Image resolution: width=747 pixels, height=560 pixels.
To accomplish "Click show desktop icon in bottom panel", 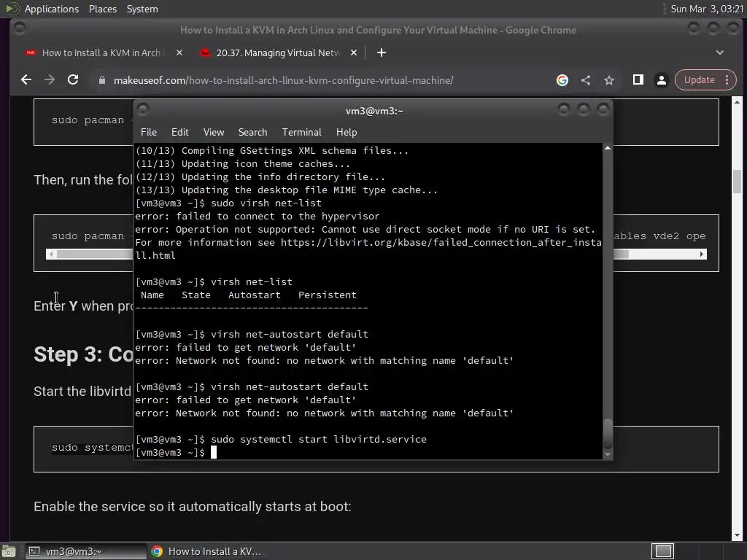I will tap(9, 551).
